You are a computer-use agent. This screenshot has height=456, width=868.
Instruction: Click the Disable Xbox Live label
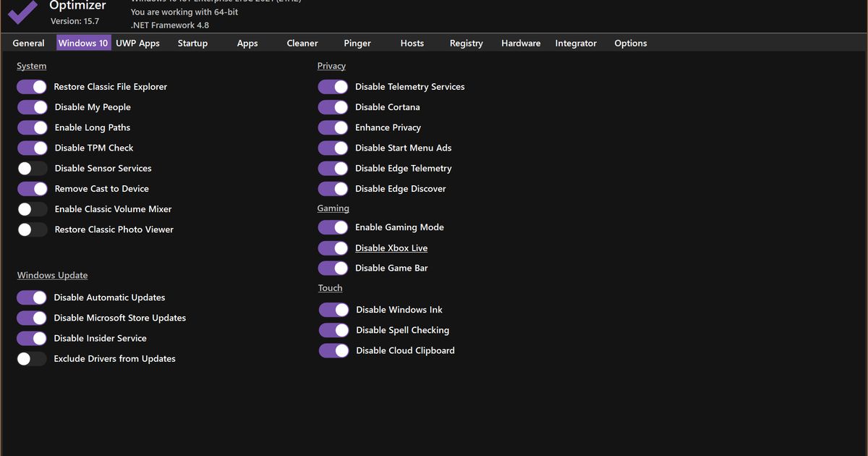[391, 248]
